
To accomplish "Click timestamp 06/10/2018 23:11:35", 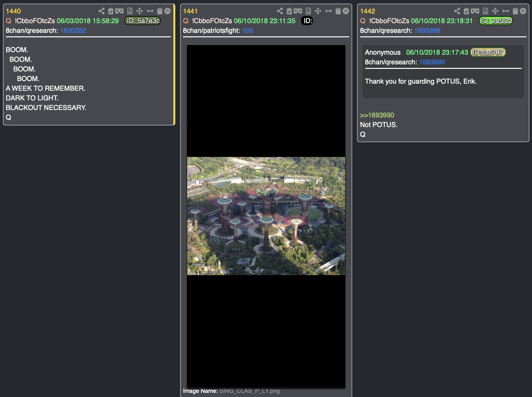I will point(265,21).
